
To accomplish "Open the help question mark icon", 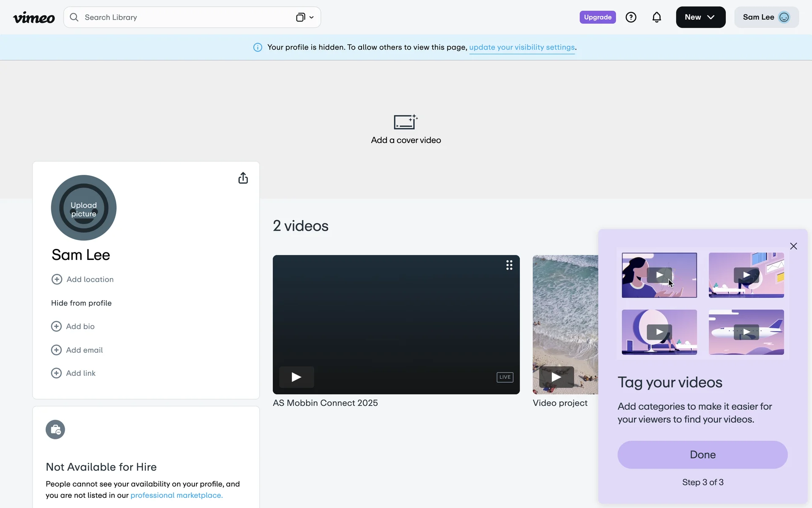I will [631, 17].
